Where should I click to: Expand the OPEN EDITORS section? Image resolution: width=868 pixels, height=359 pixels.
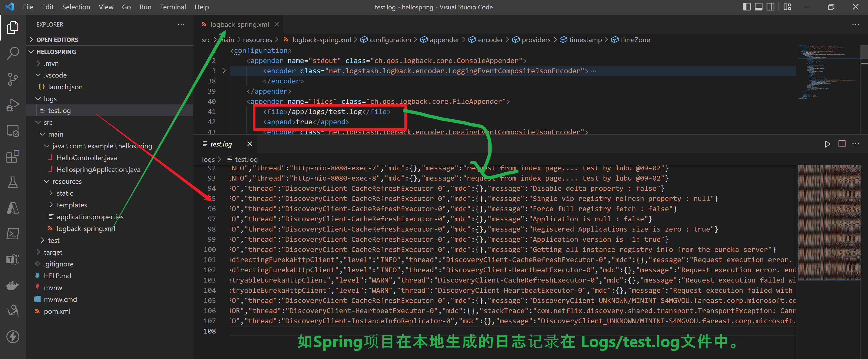pyautogui.click(x=57, y=40)
